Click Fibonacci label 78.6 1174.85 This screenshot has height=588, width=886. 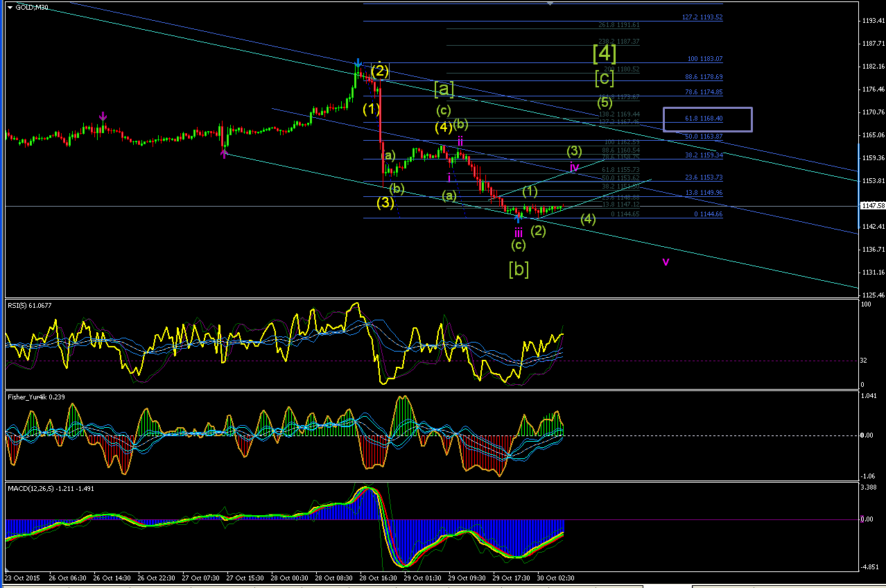point(704,92)
